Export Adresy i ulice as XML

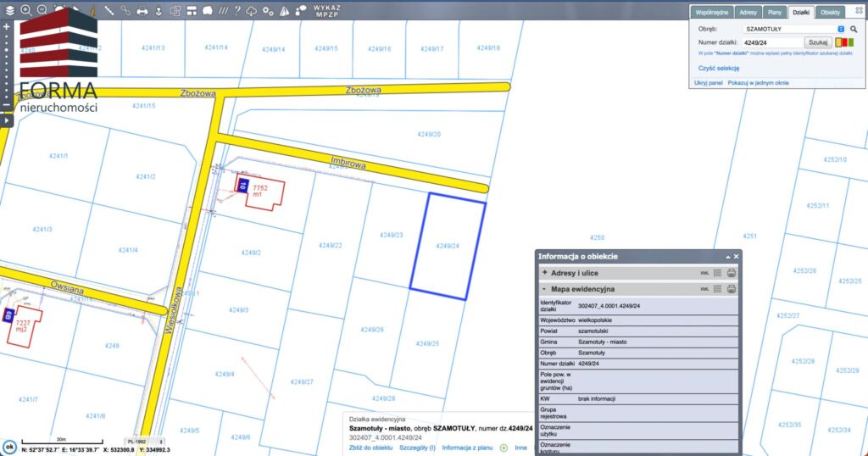coord(704,273)
